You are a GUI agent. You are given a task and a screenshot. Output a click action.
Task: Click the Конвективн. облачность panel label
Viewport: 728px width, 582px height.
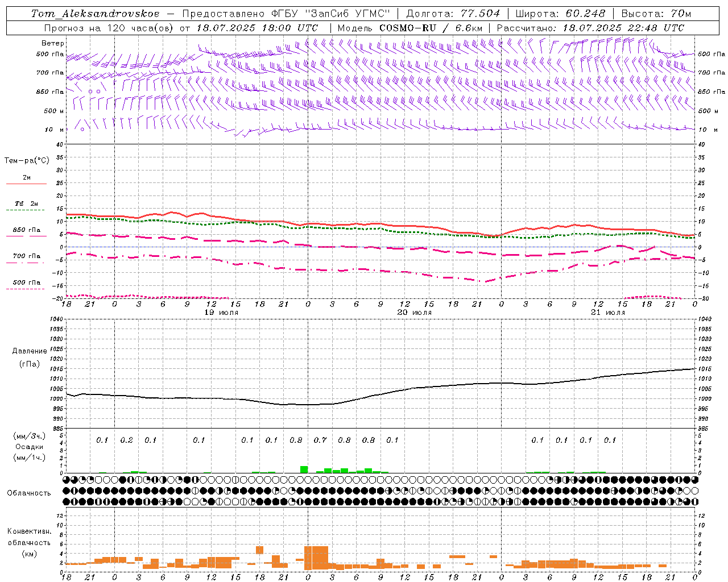(x=29, y=537)
